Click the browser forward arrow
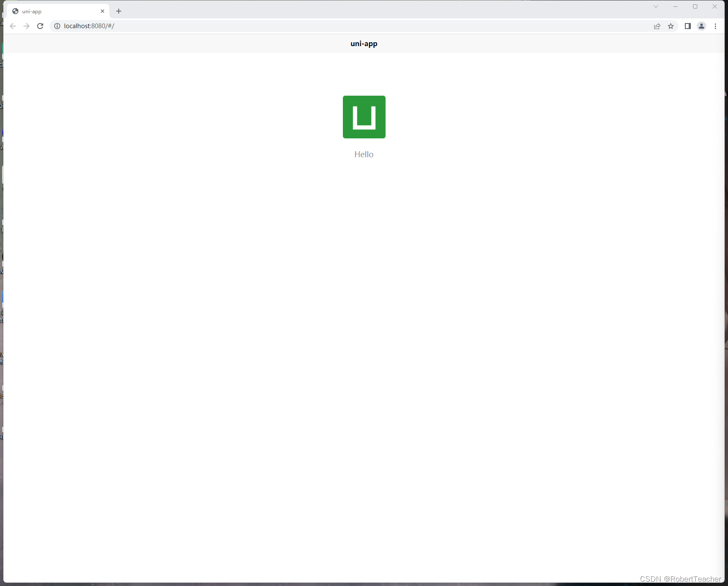728x586 pixels. tap(26, 26)
